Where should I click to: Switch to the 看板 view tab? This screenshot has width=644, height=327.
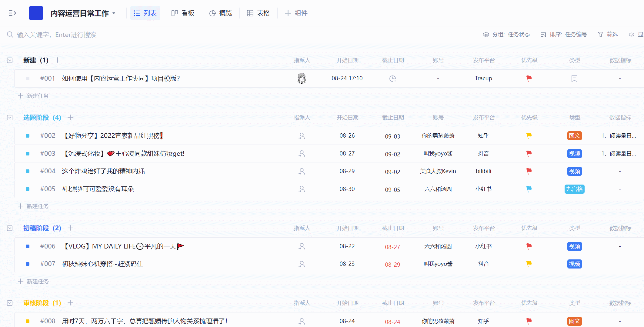pyautogui.click(x=183, y=13)
